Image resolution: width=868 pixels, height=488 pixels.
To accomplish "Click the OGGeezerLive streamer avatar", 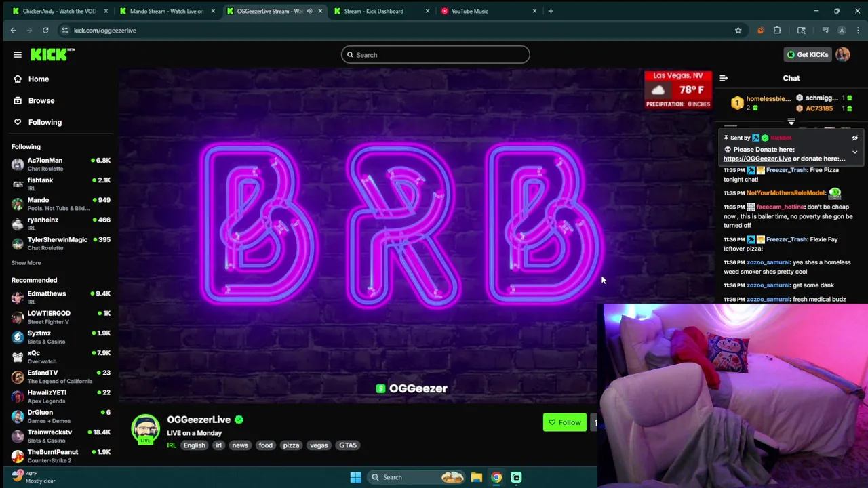I will [145, 430].
